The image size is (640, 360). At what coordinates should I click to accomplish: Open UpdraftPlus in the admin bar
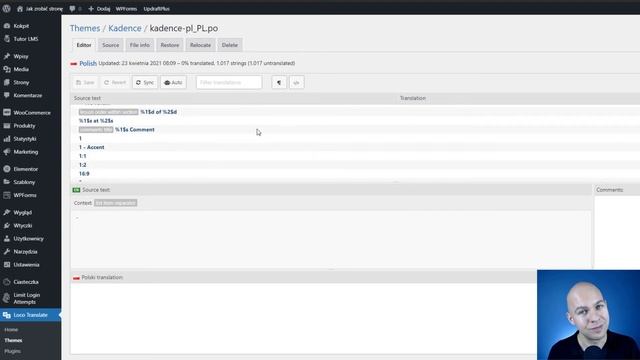(x=156, y=9)
